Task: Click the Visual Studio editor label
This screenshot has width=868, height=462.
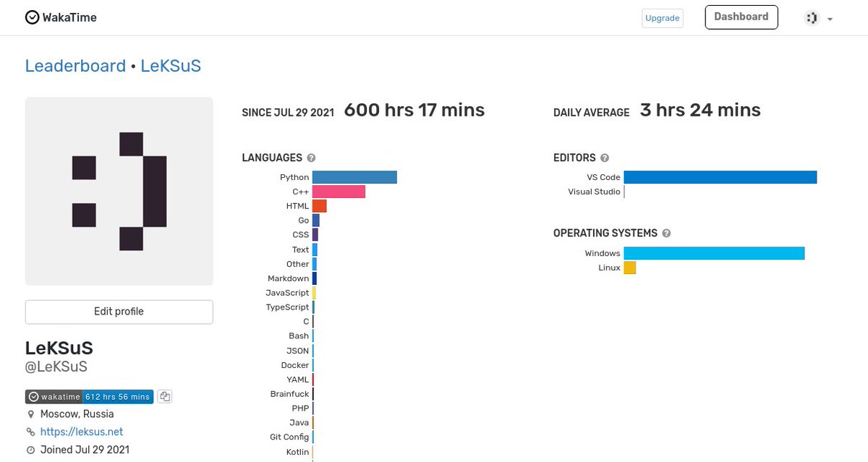Action: tap(594, 192)
